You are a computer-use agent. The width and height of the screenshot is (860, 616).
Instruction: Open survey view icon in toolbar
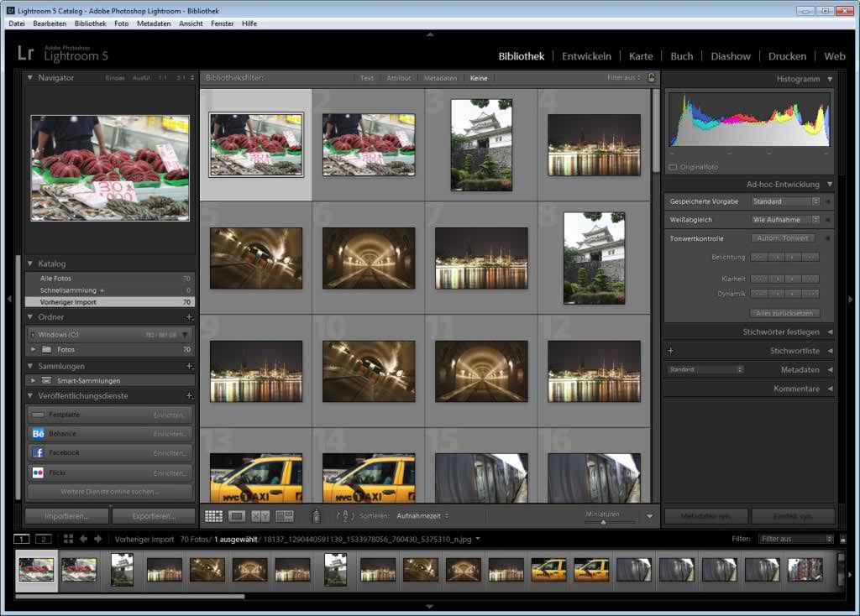tap(285, 516)
